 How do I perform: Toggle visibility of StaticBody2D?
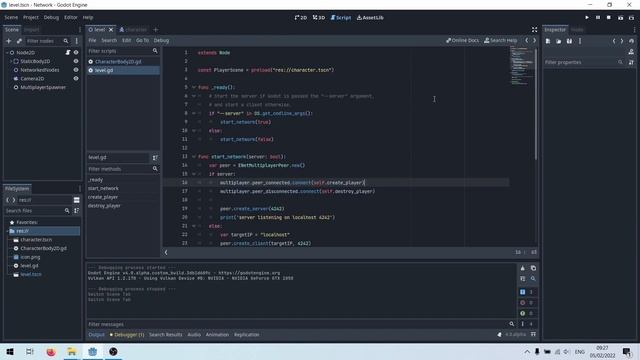pyautogui.click(x=76, y=61)
